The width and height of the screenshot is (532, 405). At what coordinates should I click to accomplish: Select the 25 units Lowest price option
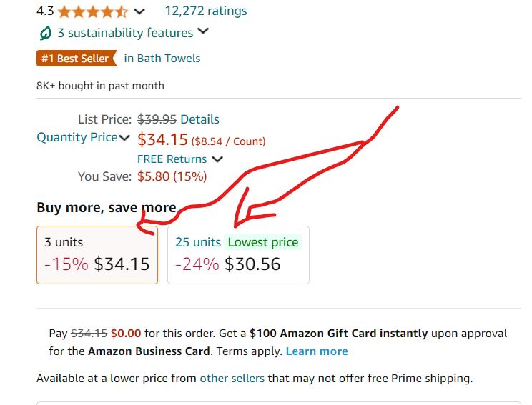coord(238,255)
